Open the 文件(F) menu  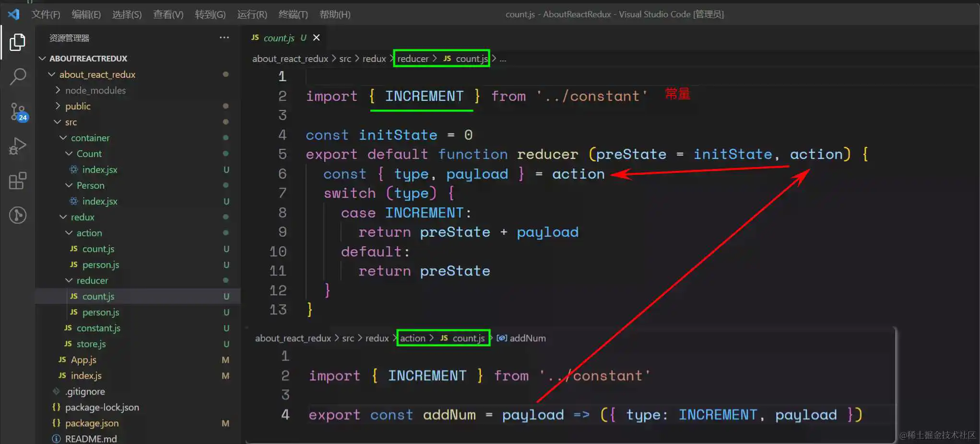46,14
